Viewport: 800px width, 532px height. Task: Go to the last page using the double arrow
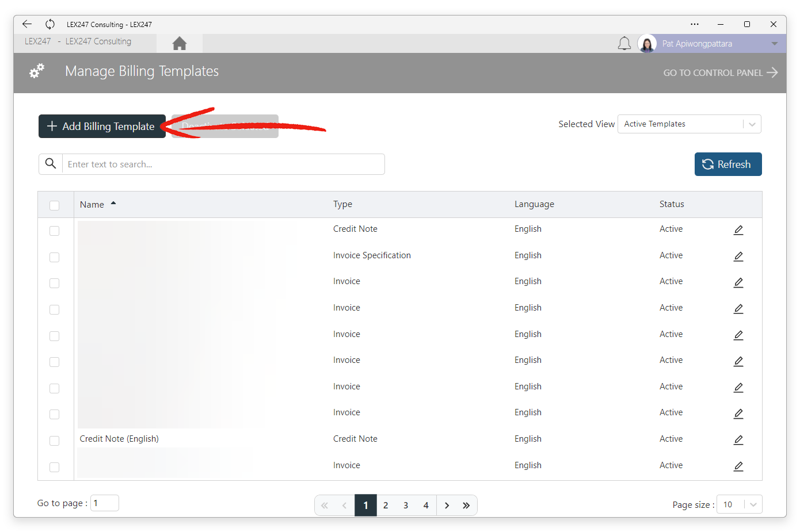tap(466, 506)
